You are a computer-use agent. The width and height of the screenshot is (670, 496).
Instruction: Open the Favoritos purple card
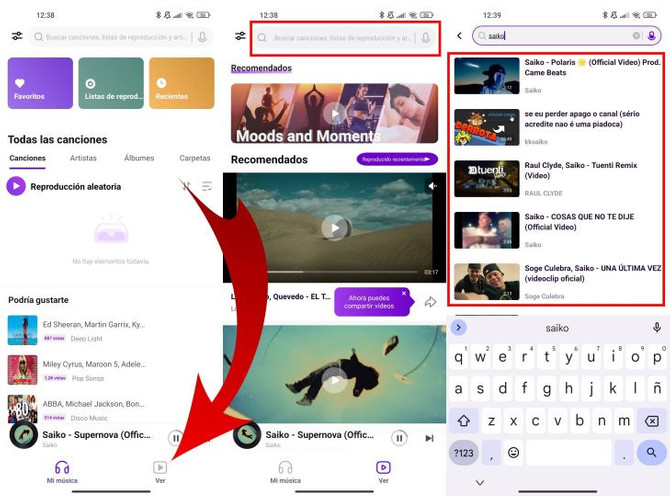(x=40, y=83)
